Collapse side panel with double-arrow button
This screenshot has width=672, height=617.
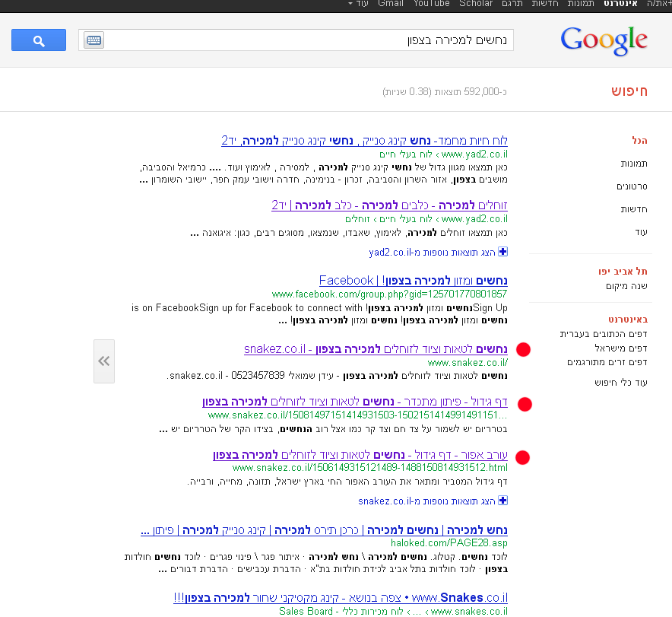click(x=104, y=361)
